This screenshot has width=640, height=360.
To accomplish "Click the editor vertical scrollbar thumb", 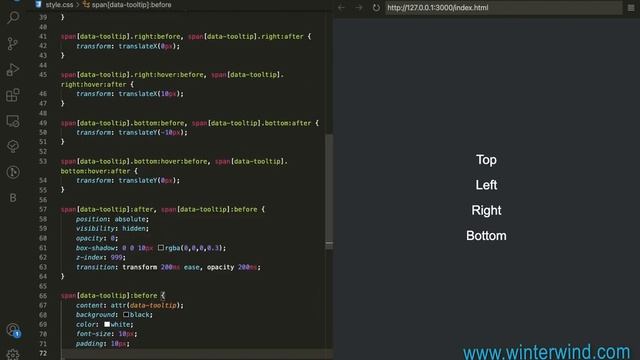I will tap(329, 190).
